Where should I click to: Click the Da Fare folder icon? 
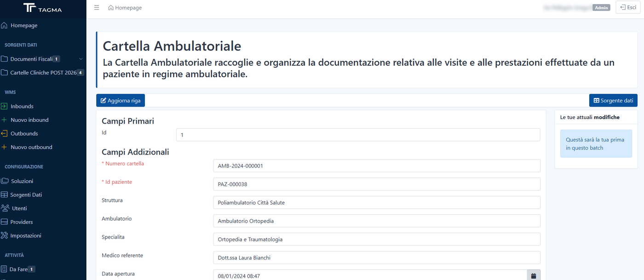[x=4, y=269]
